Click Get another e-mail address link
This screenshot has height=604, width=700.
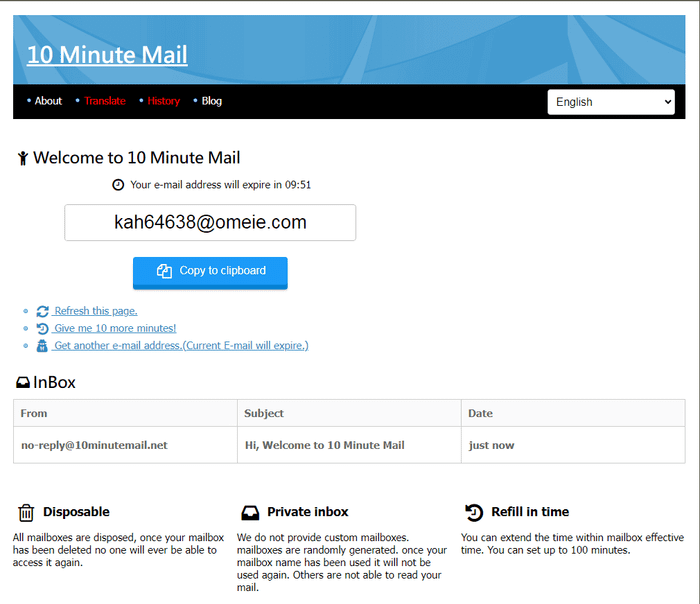coord(181,346)
